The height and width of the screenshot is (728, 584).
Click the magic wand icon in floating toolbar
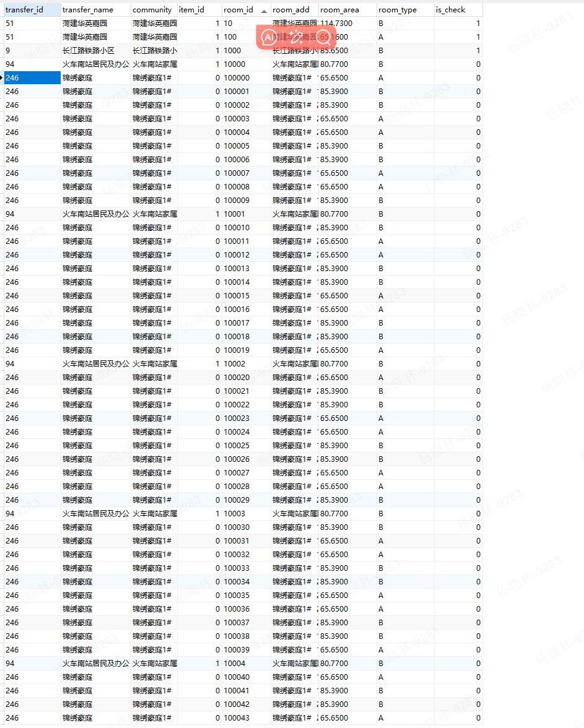(x=297, y=37)
